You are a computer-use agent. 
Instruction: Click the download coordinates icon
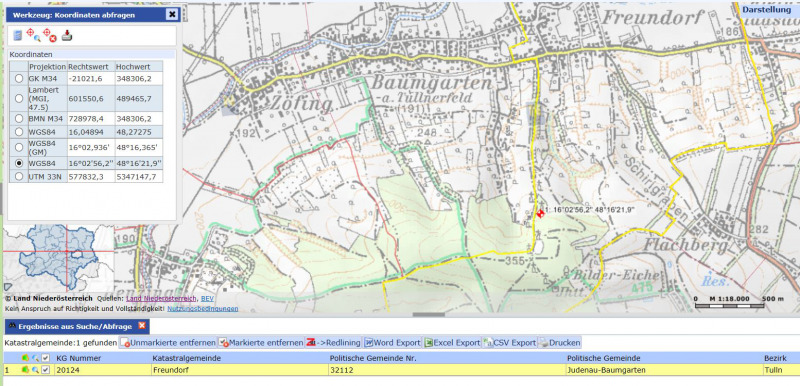(x=67, y=36)
